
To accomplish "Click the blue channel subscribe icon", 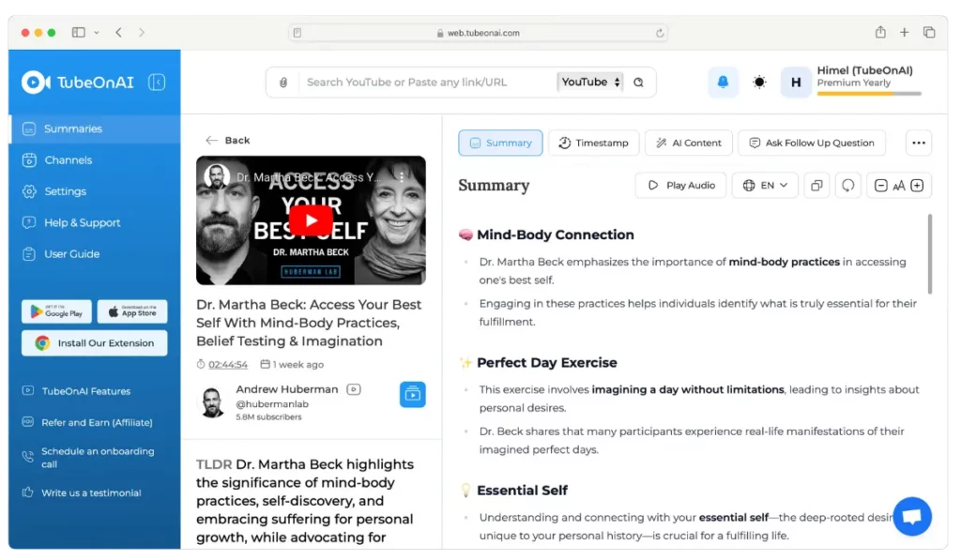I will pyautogui.click(x=413, y=395).
